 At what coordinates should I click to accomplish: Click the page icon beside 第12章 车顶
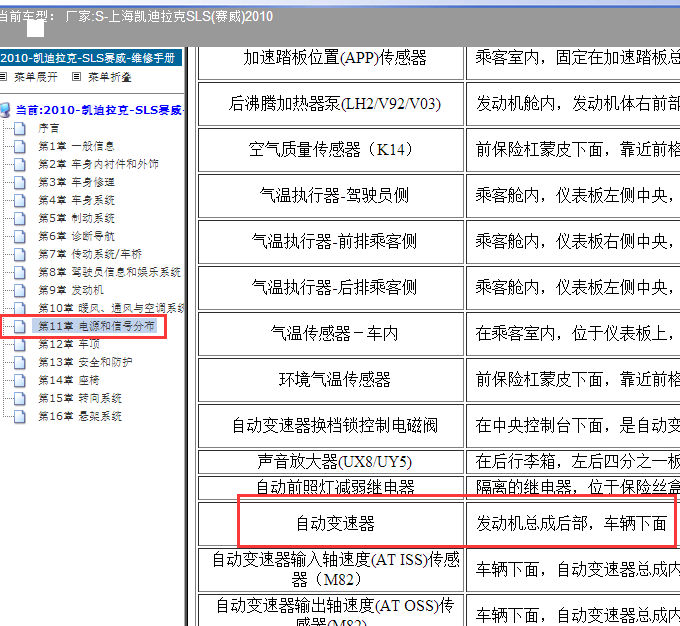(x=20, y=344)
